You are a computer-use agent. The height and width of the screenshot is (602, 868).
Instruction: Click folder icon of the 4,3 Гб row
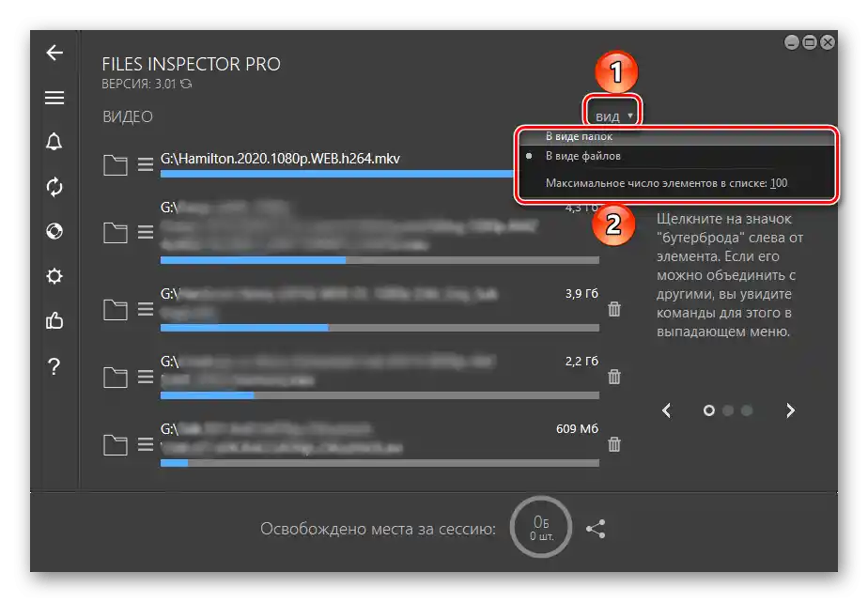(116, 233)
